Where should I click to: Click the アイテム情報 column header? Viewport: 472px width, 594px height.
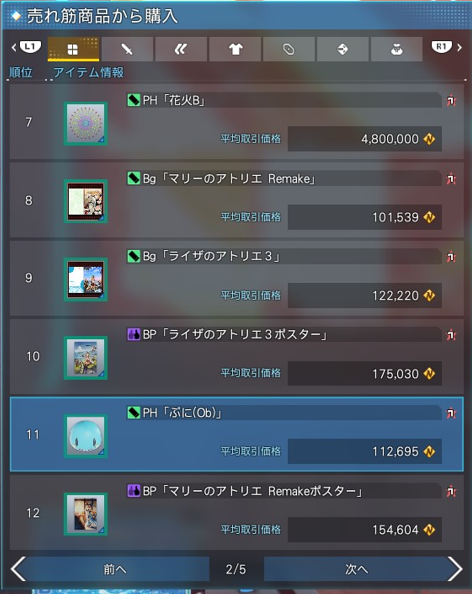tap(89, 72)
